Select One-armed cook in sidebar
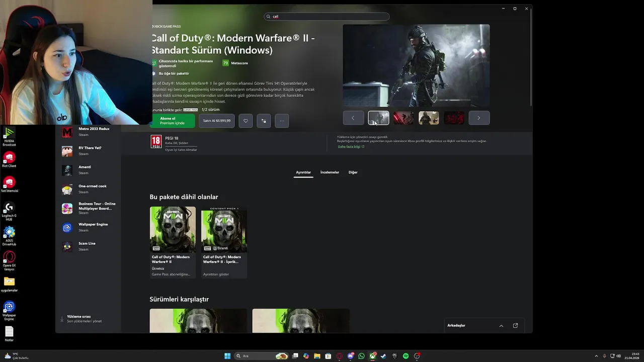 pos(89,189)
